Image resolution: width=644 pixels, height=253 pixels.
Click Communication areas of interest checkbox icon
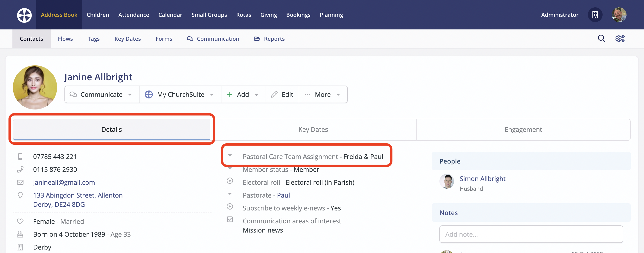(230, 219)
